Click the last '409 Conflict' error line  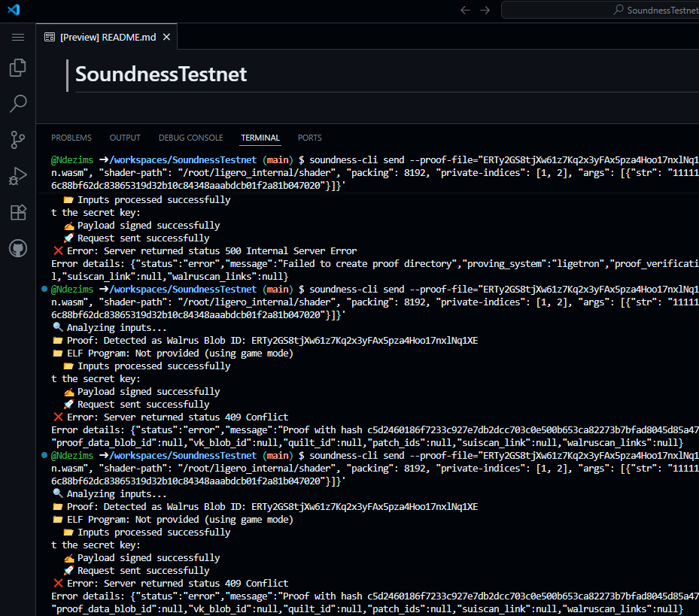click(171, 584)
